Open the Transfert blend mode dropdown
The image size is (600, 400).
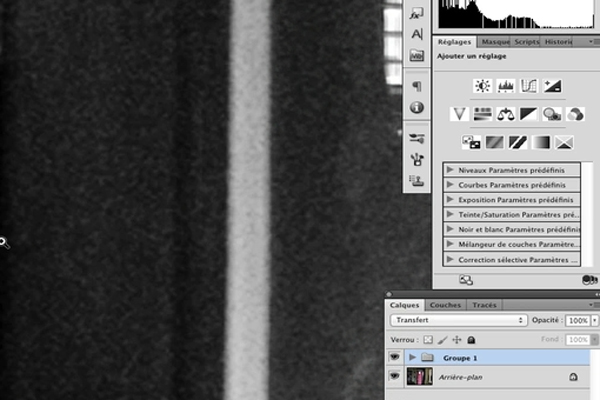(x=459, y=321)
